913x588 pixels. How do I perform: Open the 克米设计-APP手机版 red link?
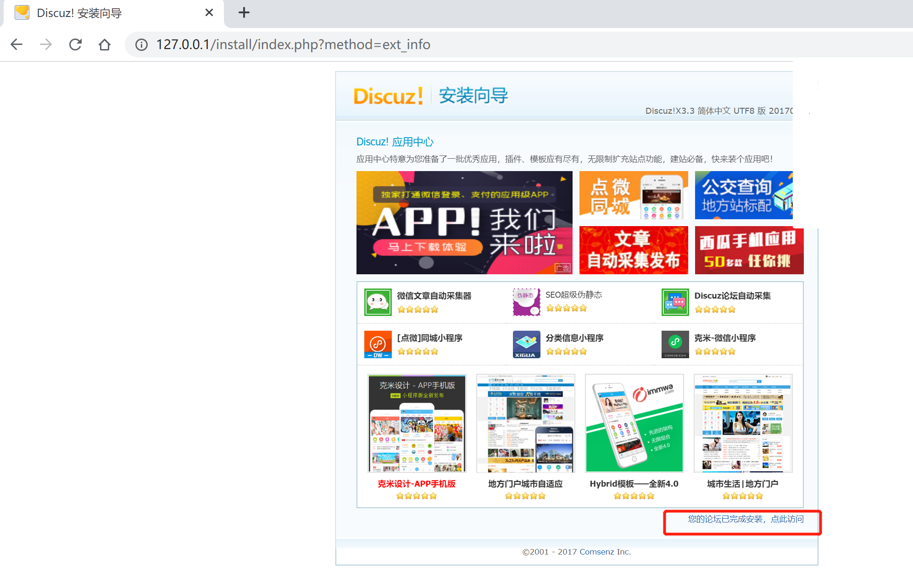tap(417, 484)
